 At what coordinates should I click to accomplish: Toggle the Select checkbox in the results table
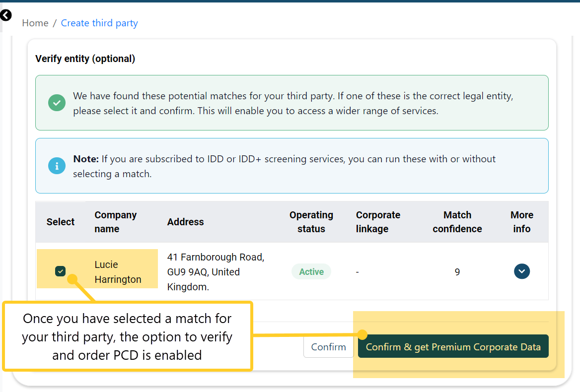[x=60, y=271]
